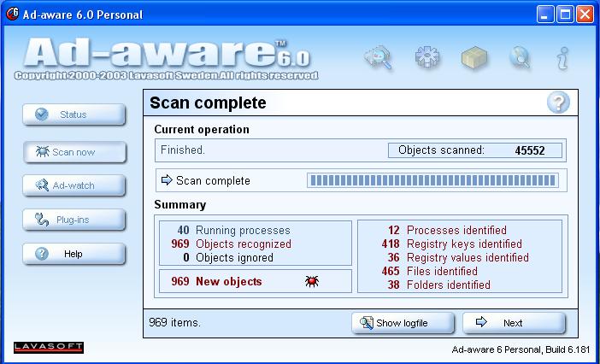Click '418 Registry keys identified' row
This screenshot has height=364, width=600.
[x=451, y=244]
